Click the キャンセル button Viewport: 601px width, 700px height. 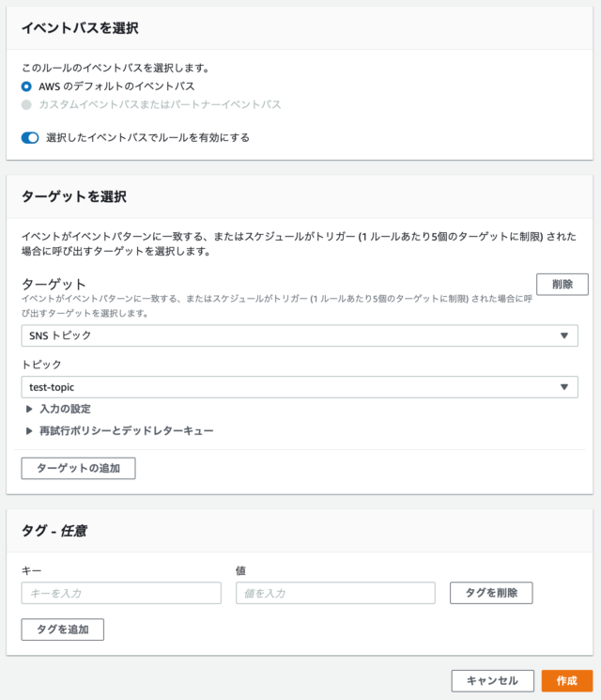[493, 681]
